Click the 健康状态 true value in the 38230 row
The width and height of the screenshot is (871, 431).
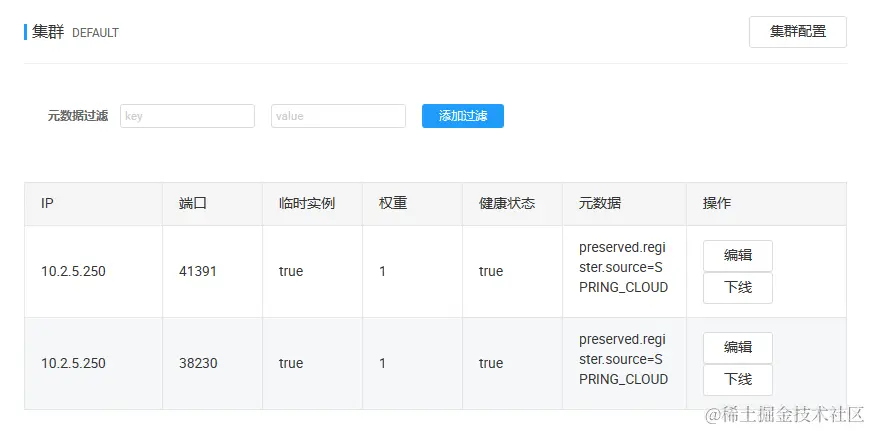[x=491, y=364]
